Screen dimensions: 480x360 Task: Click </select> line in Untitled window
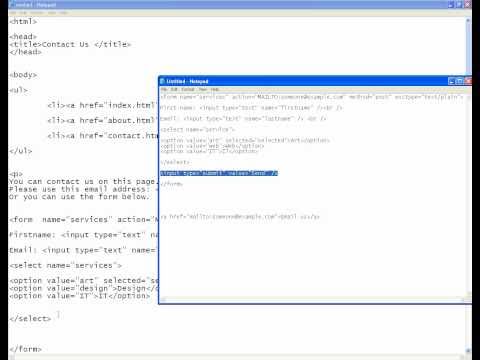175,162
